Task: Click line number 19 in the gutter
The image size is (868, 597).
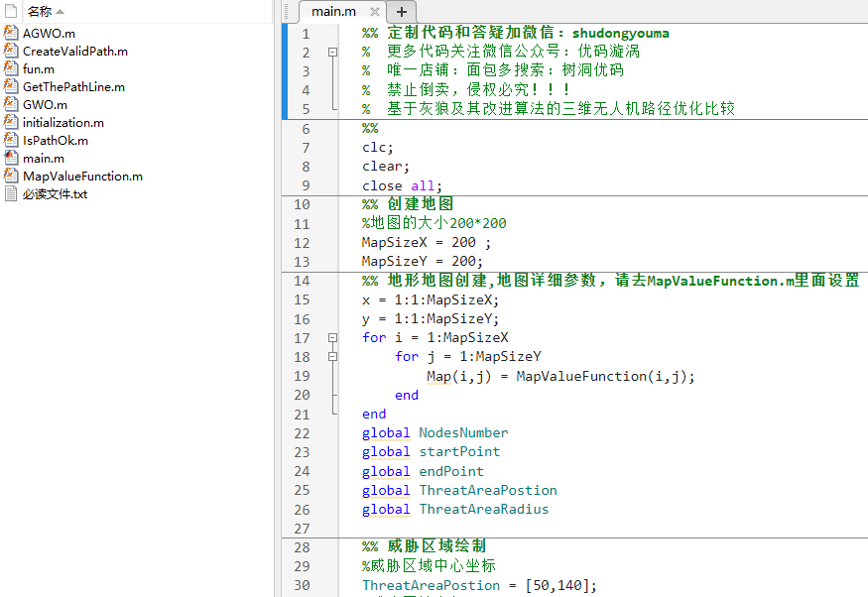Action: click(x=302, y=376)
